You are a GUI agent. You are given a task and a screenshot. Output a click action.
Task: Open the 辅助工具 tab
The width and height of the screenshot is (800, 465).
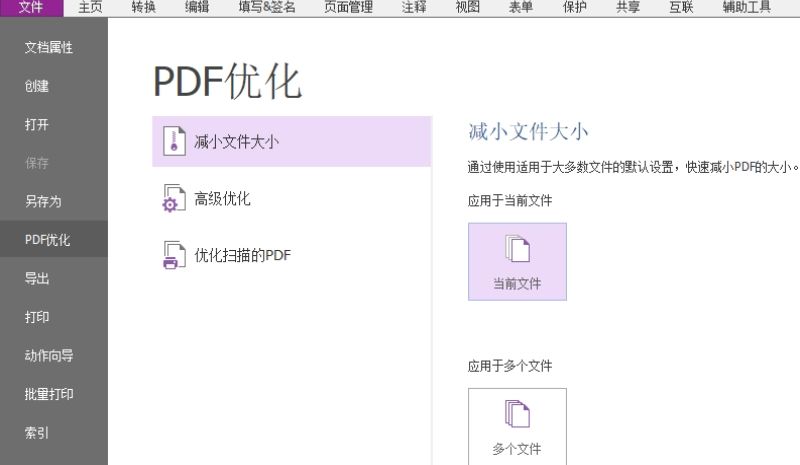click(746, 7)
